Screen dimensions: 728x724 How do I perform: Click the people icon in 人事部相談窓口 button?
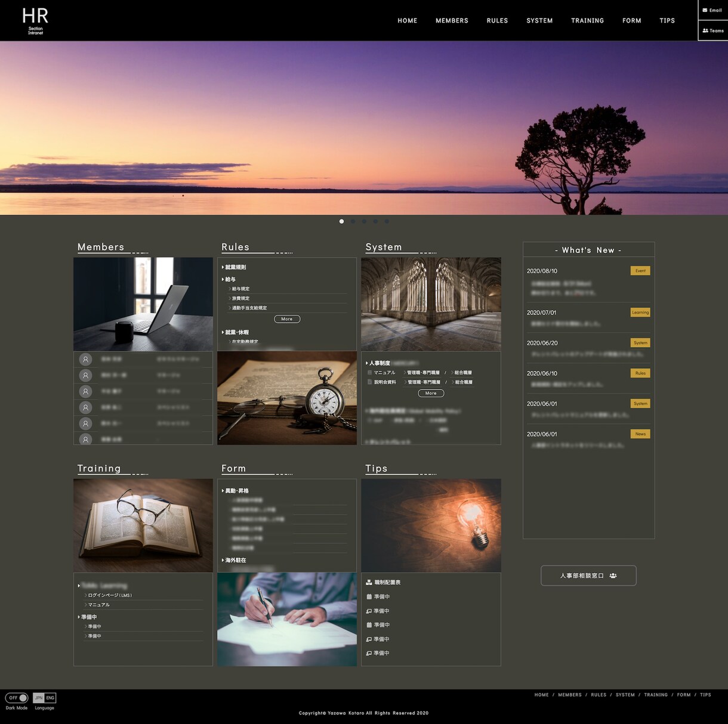point(613,576)
